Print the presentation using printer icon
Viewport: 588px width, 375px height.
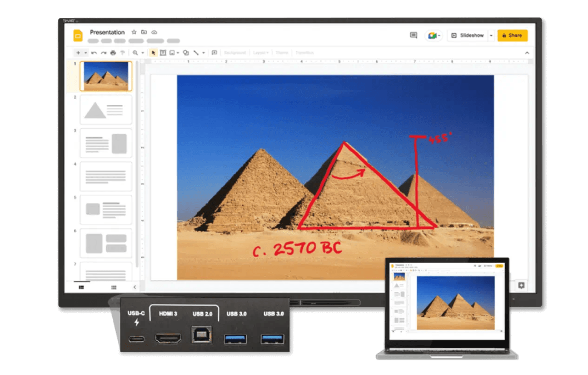pos(113,53)
